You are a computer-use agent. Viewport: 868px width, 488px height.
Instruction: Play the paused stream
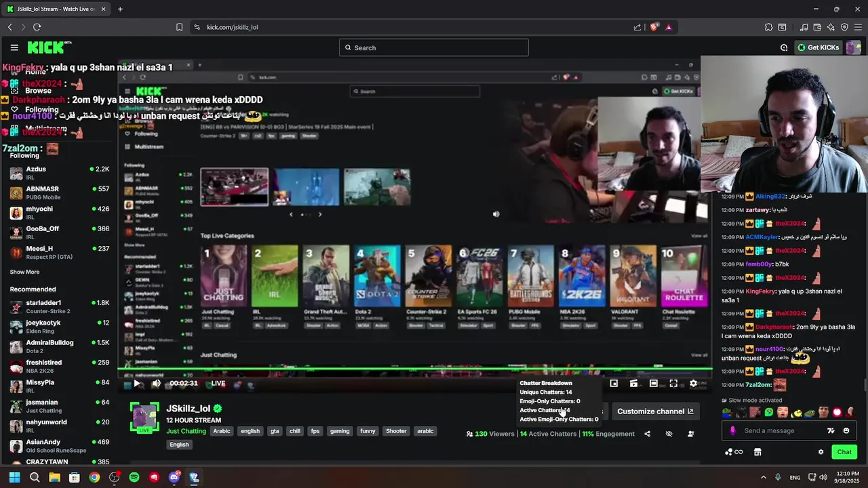136,384
